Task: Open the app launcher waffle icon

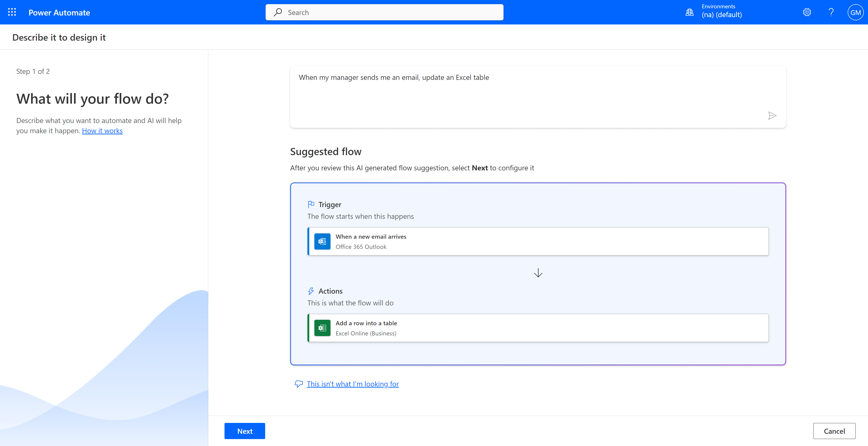Action: click(12, 12)
